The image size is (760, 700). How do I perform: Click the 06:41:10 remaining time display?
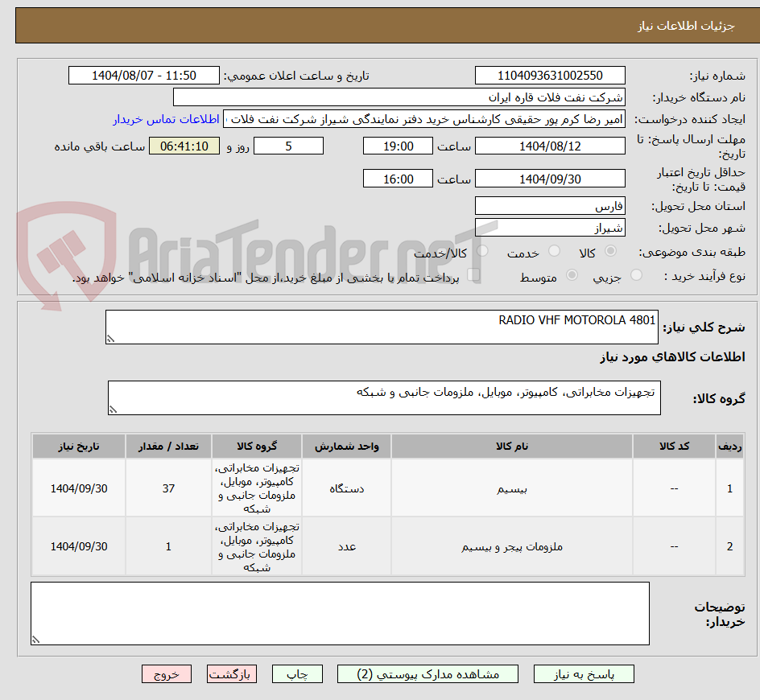[x=184, y=146]
